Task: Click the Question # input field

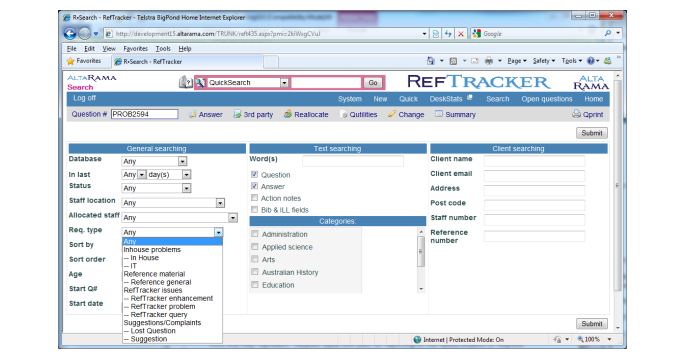Action: click(x=145, y=114)
